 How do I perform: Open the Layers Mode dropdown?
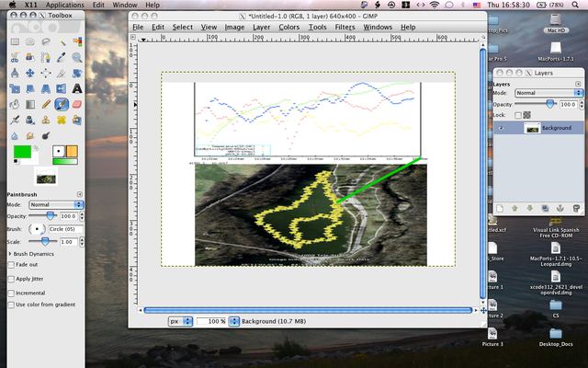549,93
